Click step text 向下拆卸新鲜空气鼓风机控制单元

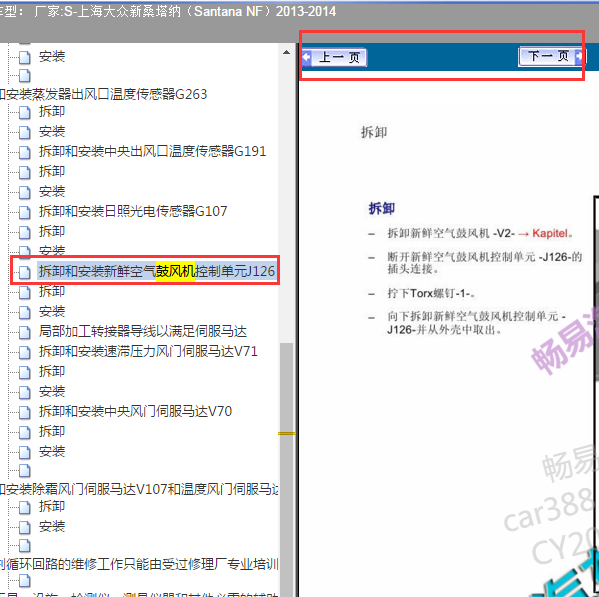[x=476, y=323]
